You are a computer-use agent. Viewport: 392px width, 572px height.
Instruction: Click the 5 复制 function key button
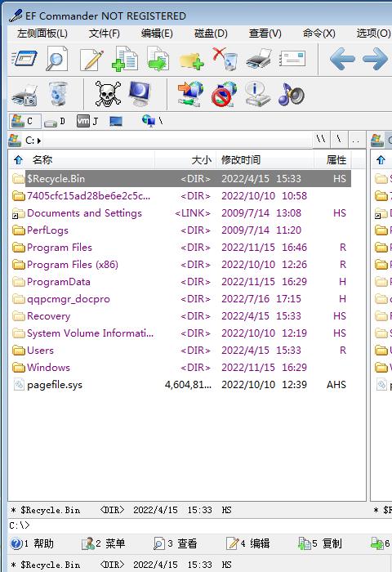point(320,543)
